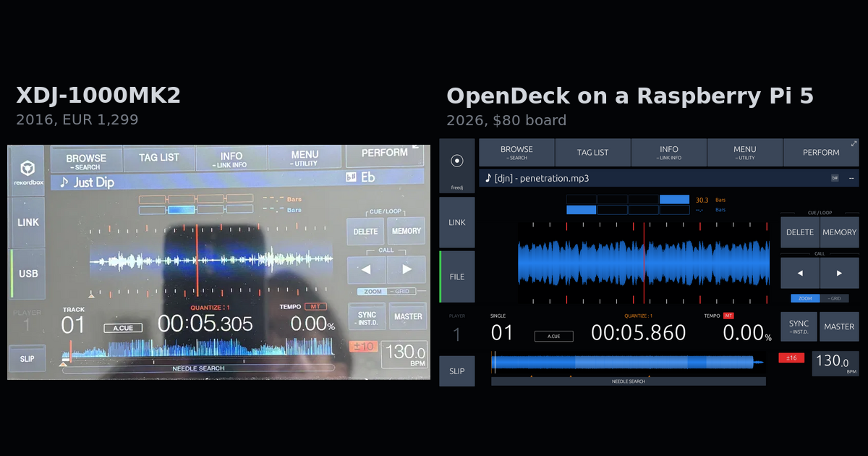Image resolution: width=868 pixels, height=456 pixels.
Task: Tap the key icon in OpenDeck title bar
Action: pos(835,178)
